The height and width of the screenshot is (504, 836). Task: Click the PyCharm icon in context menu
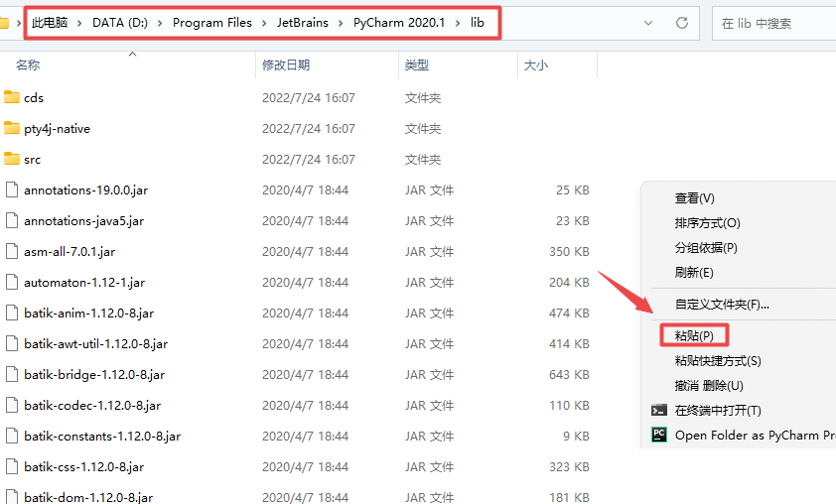pyautogui.click(x=658, y=435)
